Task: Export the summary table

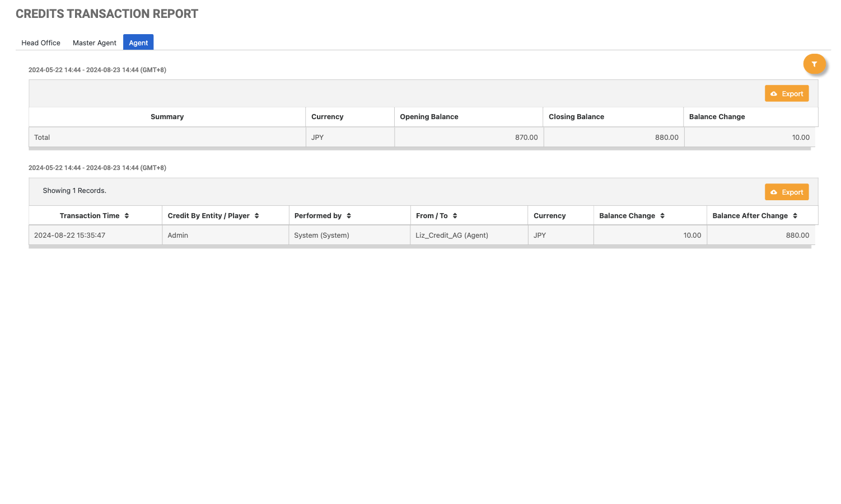Action: [787, 94]
